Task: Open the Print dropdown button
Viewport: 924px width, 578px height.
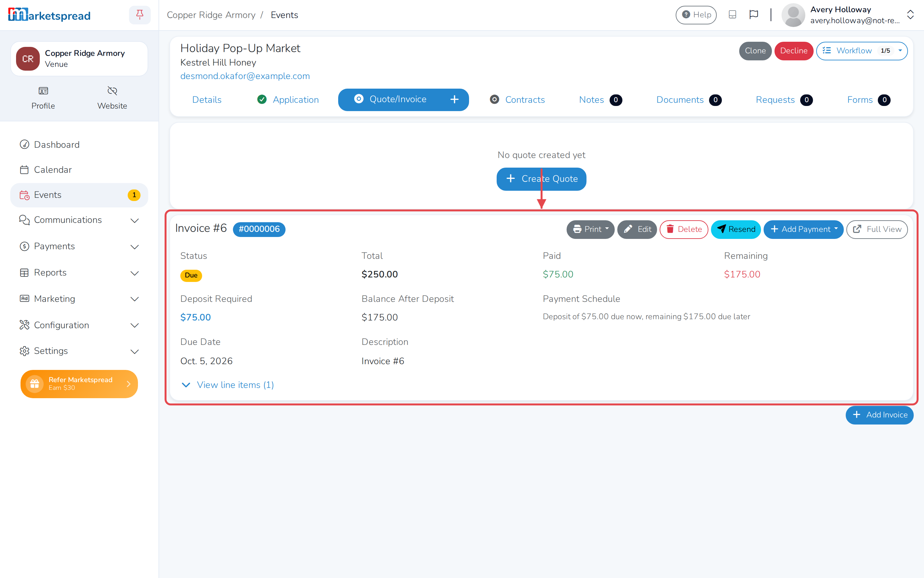Action: click(x=590, y=229)
